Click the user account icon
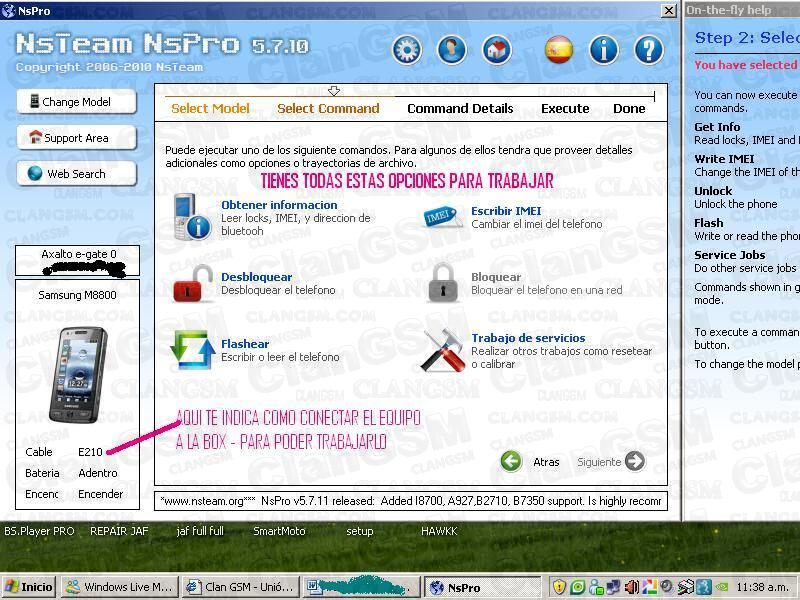The width and height of the screenshot is (800, 600). point(452,48)
